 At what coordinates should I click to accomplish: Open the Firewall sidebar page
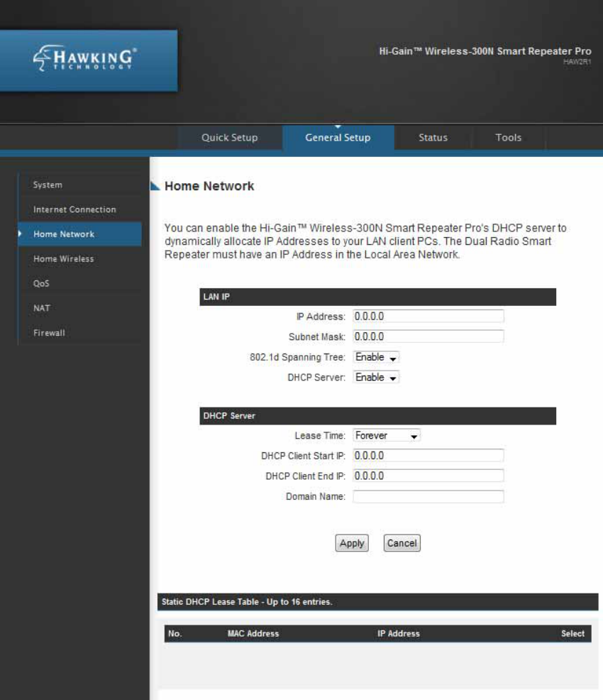pyautogui.click(x=80, y=333)
